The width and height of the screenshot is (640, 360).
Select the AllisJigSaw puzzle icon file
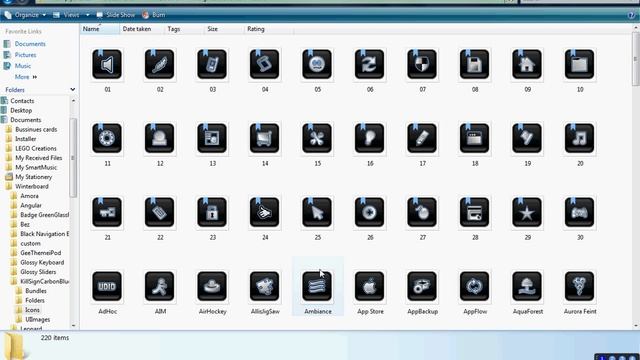point(264,287)
